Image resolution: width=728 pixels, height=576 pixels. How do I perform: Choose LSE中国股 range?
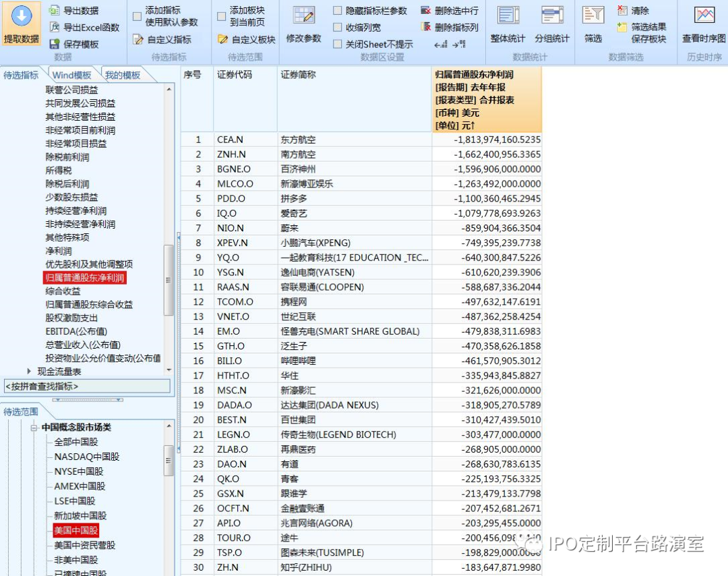coord(75,500)
